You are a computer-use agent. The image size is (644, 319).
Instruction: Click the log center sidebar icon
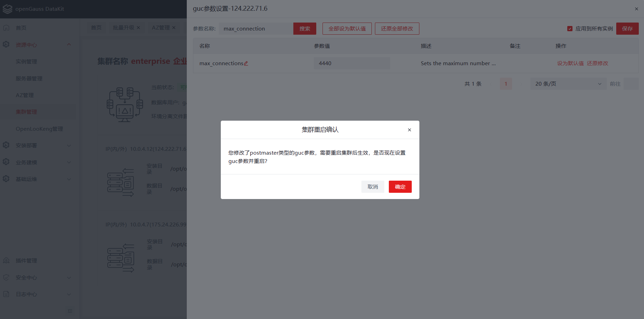click(x=6, y=294)
